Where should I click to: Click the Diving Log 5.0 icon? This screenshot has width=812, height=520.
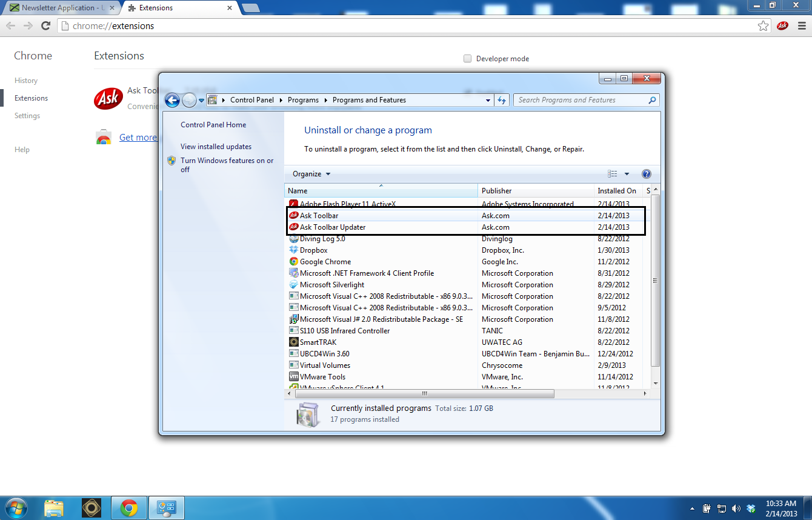(294, 239)
